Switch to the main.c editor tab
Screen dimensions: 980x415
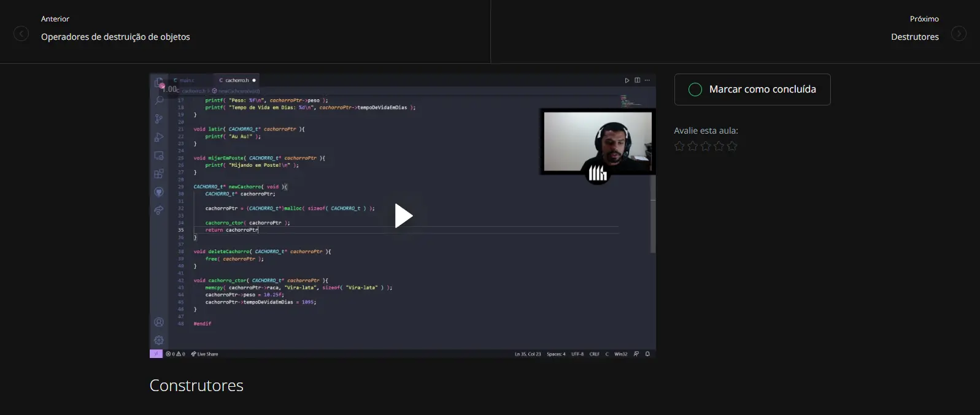[187, 80]
